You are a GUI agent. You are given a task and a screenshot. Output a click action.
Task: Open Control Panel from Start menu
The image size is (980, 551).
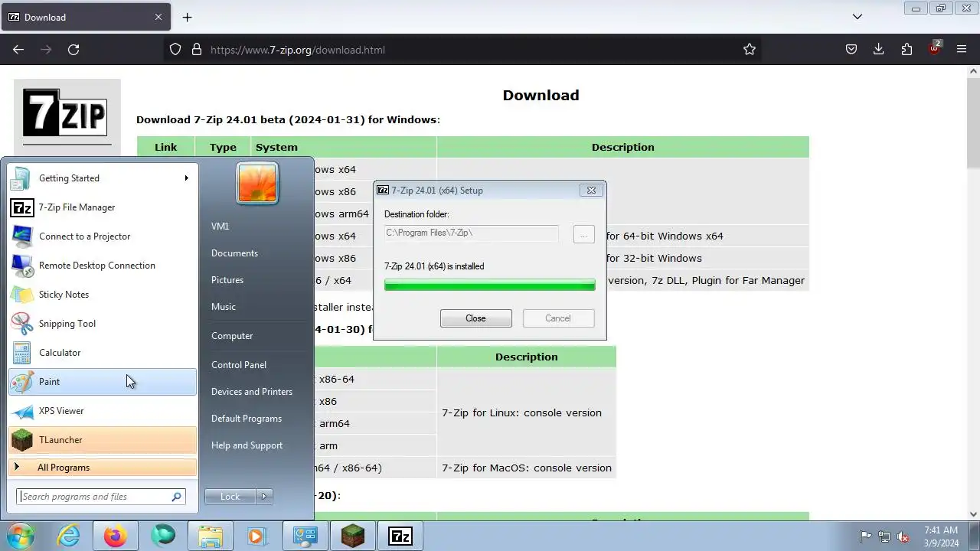click(x=239, y=365)
